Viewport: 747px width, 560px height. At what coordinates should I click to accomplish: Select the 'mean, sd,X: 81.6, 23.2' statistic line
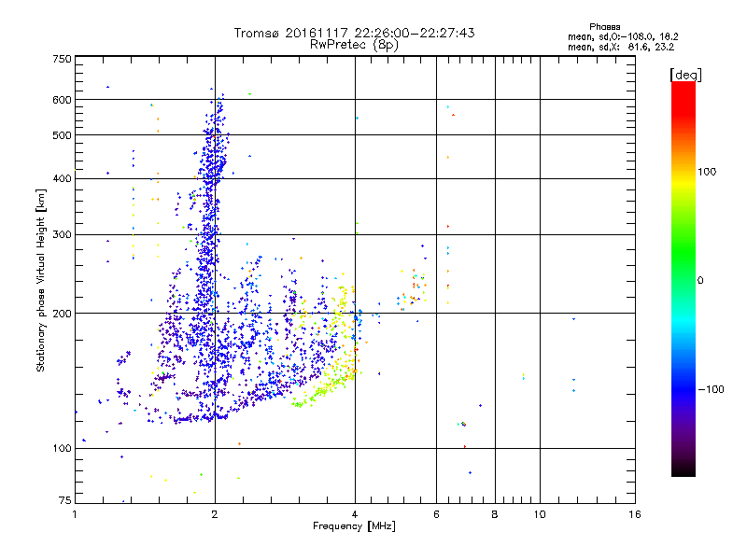click(x=621, y=47)
